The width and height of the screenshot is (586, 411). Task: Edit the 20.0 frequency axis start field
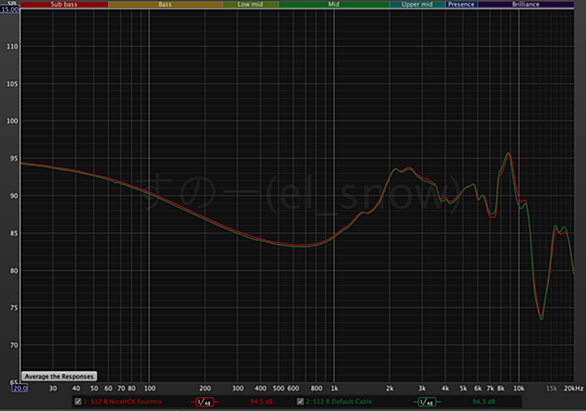tap(20, 388)
